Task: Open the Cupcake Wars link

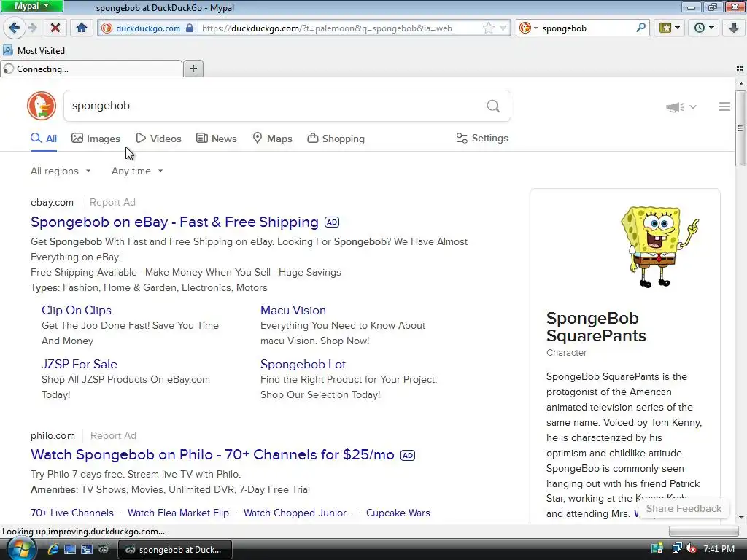Action: tap(398, 513)
